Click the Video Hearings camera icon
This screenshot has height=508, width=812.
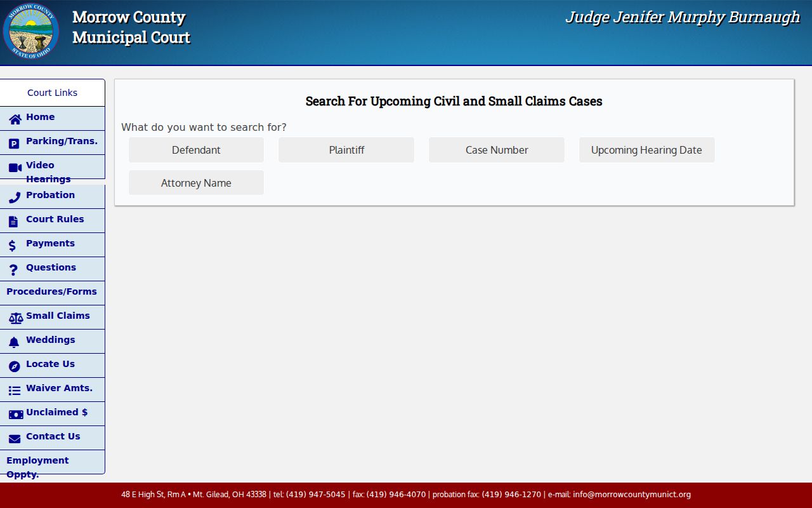[15, 168]
